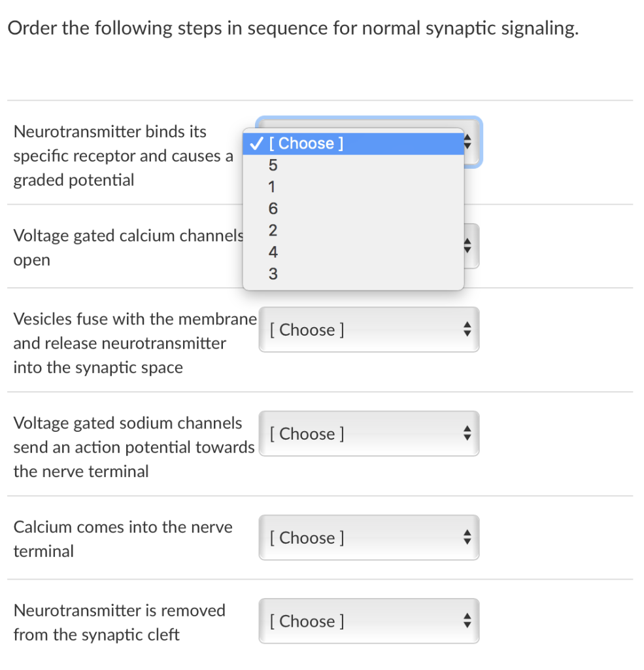Click the checkmarked [Choose] entry in open list
Screen dimensions: 644x670
[x=307, y=143]
